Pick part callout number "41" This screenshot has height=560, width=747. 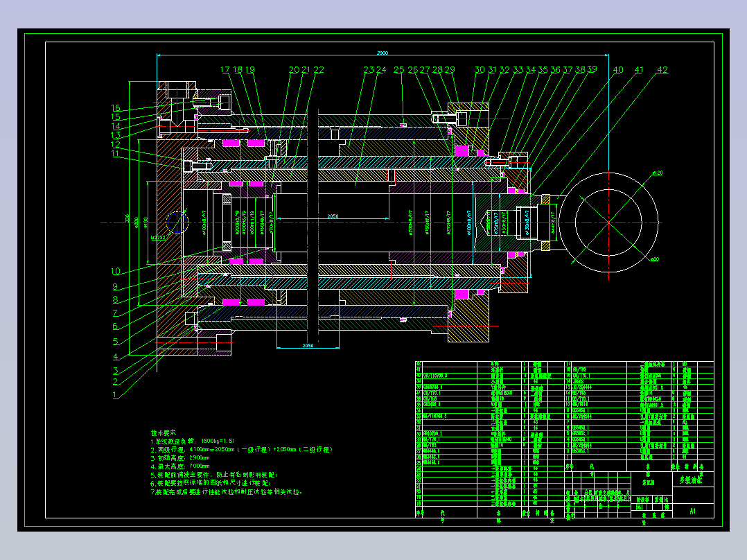(639, 69)
